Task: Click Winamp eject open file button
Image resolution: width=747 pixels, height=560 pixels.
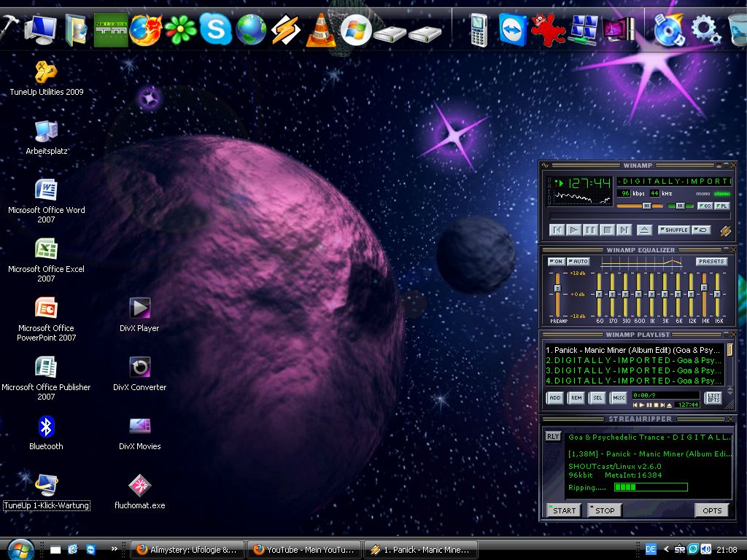Action: 644,230
